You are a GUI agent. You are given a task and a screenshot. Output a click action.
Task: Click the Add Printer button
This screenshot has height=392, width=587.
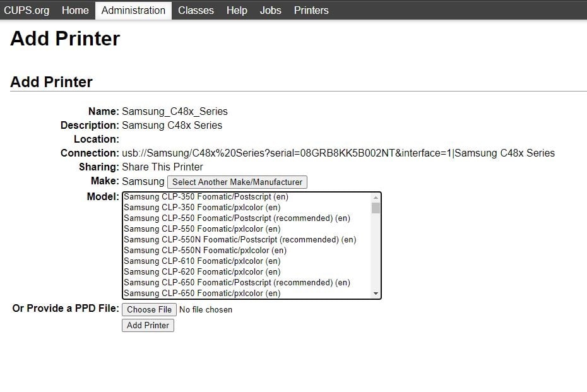[x=148, y=325]
